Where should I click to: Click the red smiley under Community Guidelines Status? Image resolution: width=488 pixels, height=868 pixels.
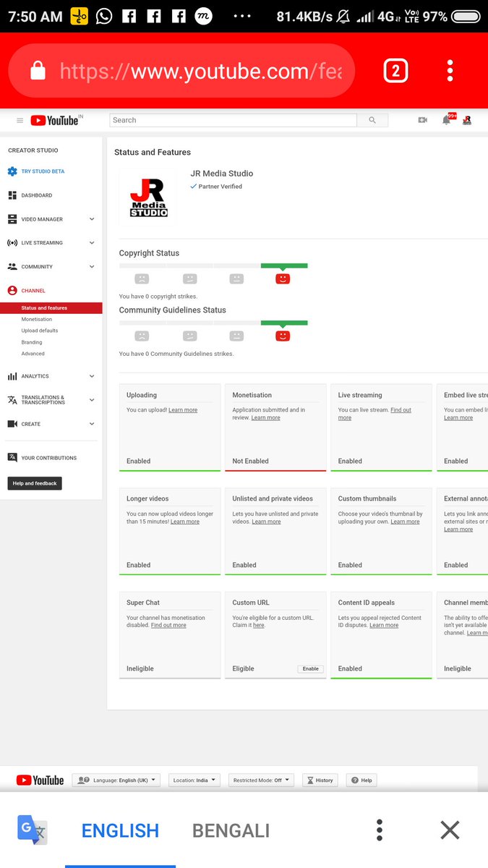(283, 336)
